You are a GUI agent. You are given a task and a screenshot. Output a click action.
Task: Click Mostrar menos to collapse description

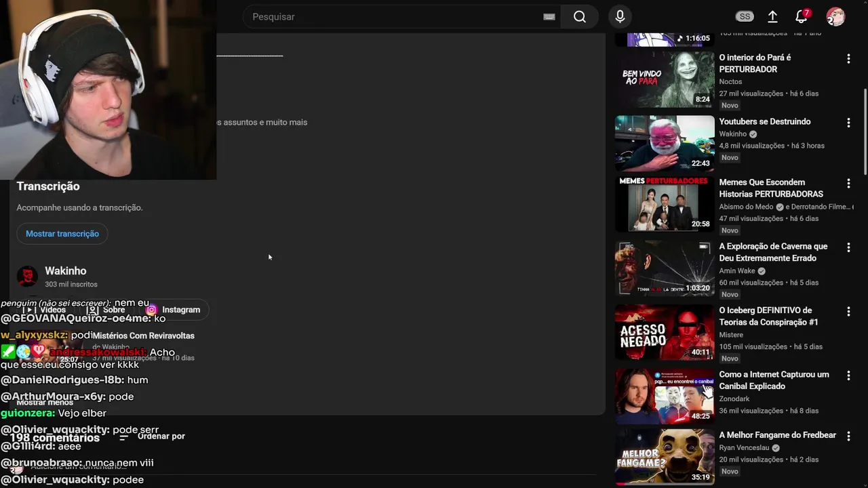[45, 402]
